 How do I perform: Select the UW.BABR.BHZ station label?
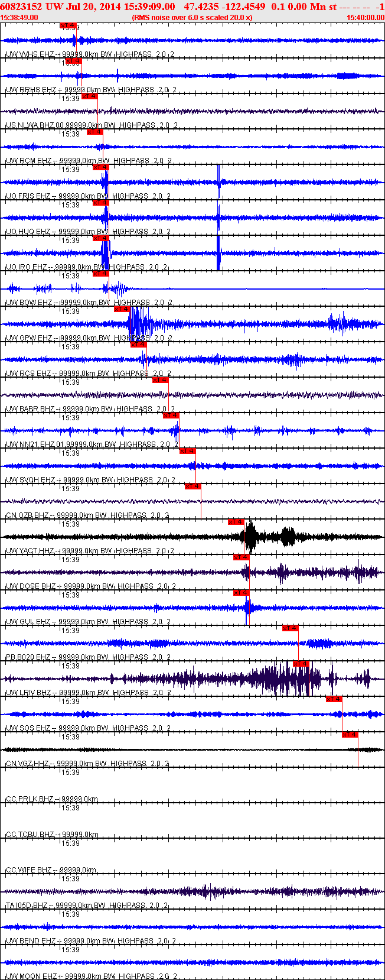(x=89, y=409)
